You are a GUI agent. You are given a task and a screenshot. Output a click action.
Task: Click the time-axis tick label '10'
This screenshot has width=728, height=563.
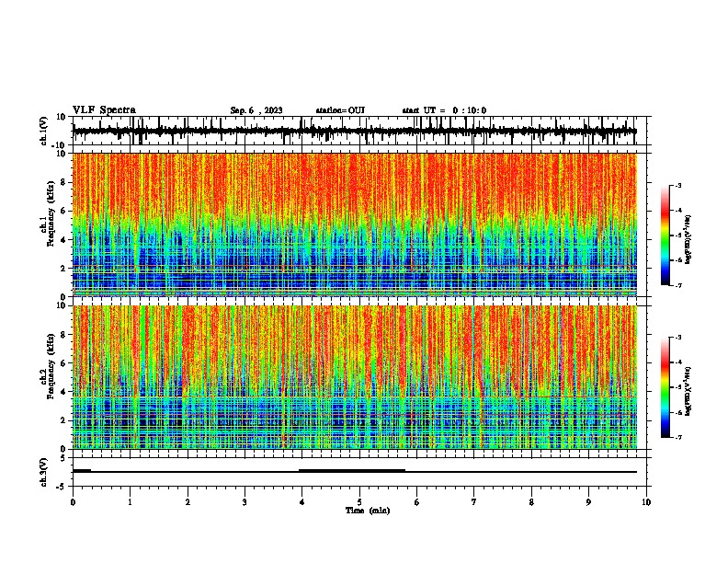tap(646, 502)
